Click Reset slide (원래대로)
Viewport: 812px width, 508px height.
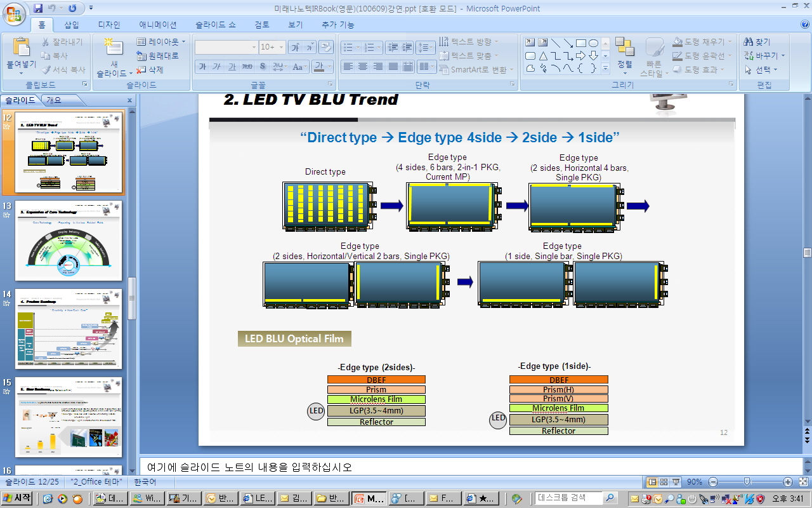[159, 56]
